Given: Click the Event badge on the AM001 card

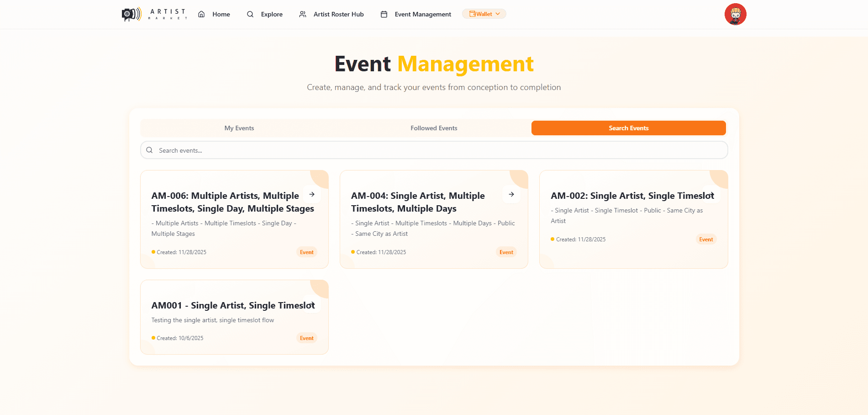Looking at the screenshot, I should click(x=306, y=338).
